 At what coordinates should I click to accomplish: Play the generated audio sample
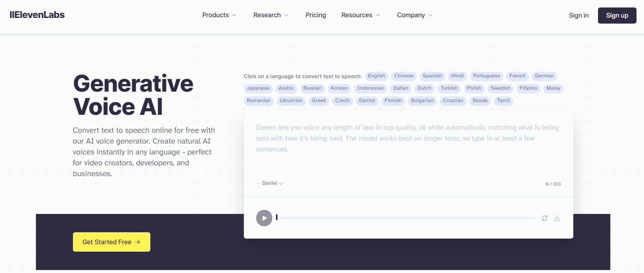[264, 218]
